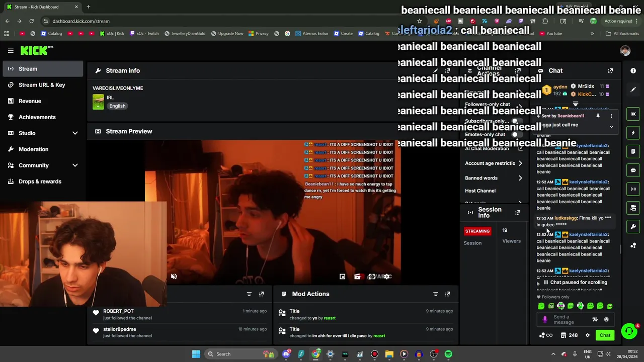
Task: Unpin the pinned message from Beaniebean11
Action: coord(598,116)
